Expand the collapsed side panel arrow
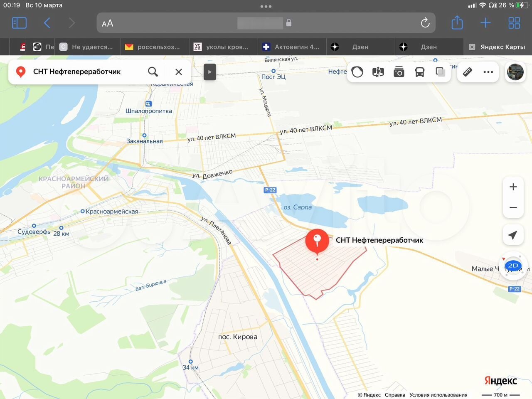532x399 pixels. 209,72
